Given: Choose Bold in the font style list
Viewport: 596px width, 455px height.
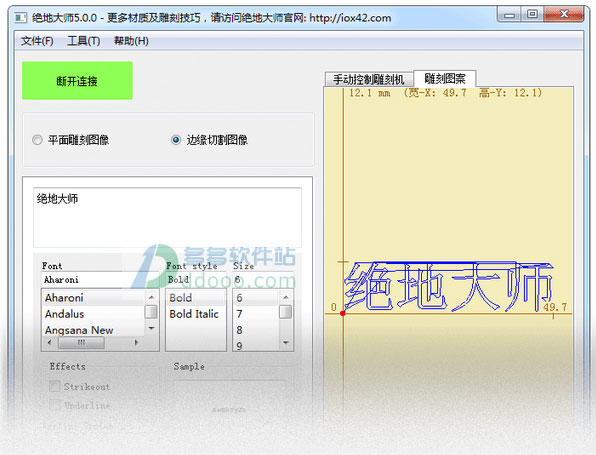Looking at the screenshot, I should click(x=196, y=298).
